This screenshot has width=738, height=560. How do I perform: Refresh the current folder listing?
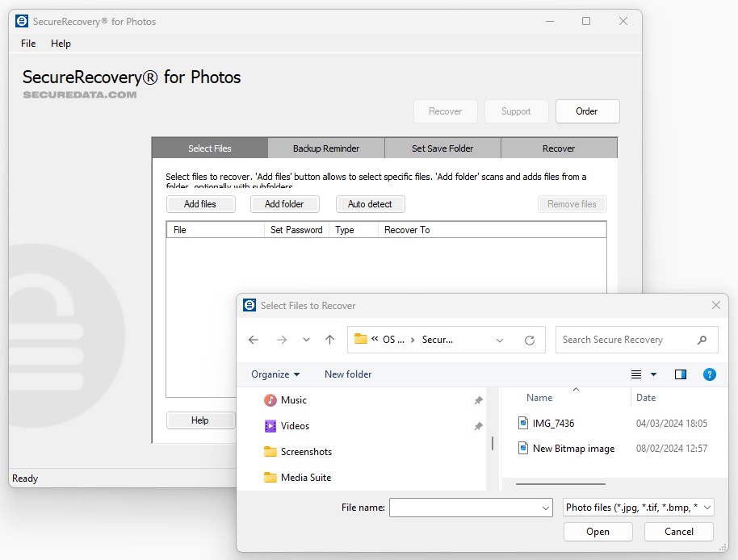[530, 340]
